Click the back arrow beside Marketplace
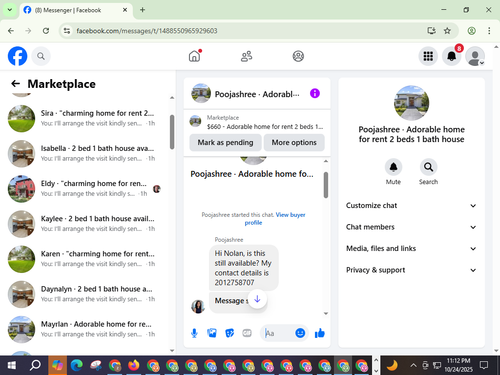 click(15, 84)
